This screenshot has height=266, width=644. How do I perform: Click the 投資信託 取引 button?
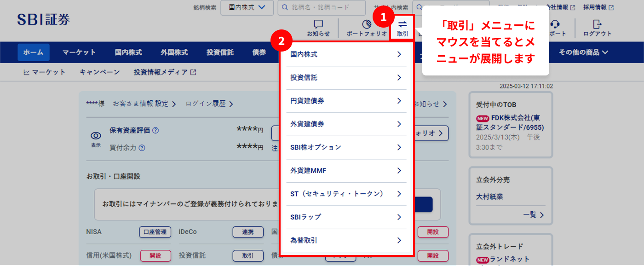(x=248, y=255)
